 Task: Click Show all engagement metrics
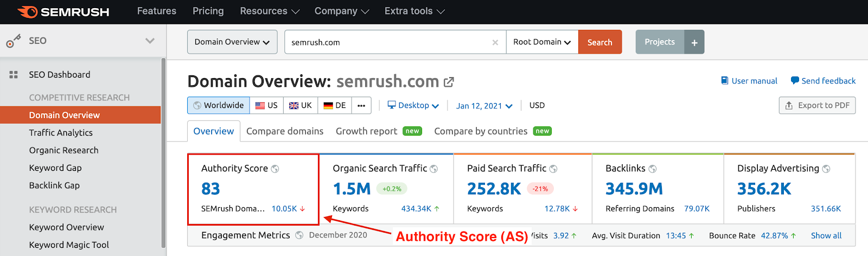point(826,235)
